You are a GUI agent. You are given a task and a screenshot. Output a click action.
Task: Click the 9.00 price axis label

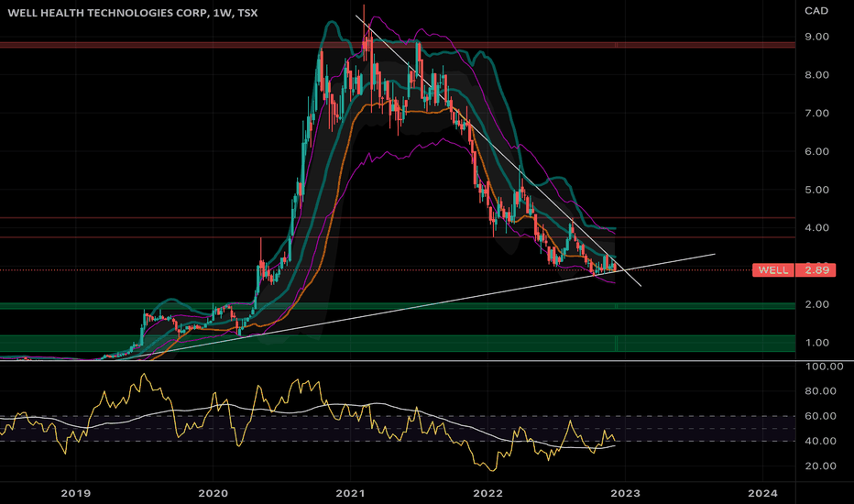pos(817,37)
